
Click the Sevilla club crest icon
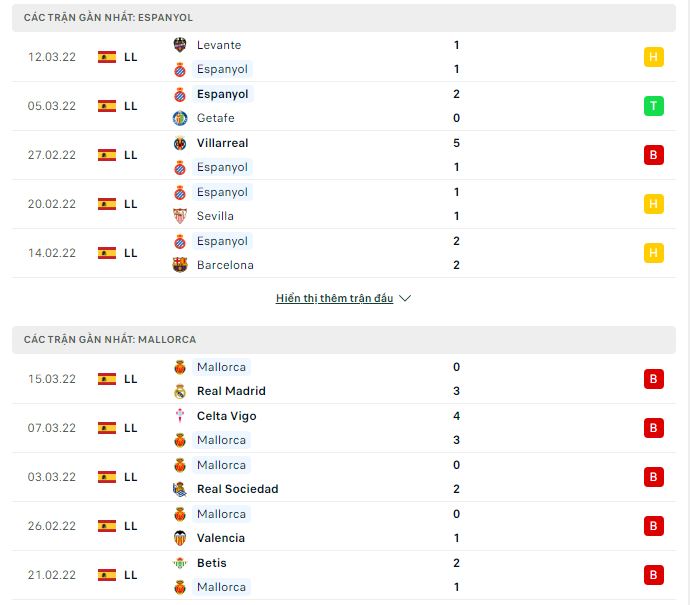[180, 216]
